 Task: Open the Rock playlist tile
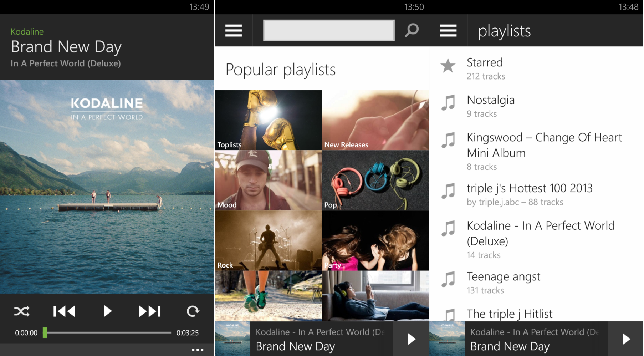point(268,240)
